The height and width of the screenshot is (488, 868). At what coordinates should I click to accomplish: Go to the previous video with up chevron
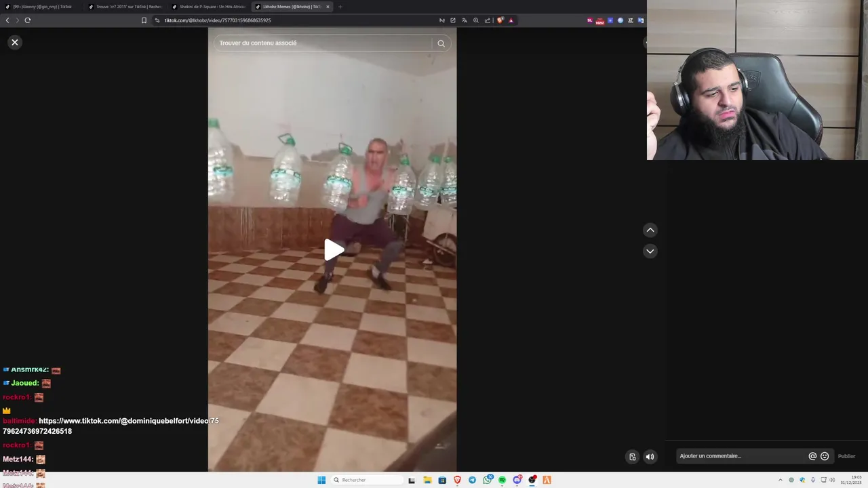pyautogui.click(x=650, y=230)
